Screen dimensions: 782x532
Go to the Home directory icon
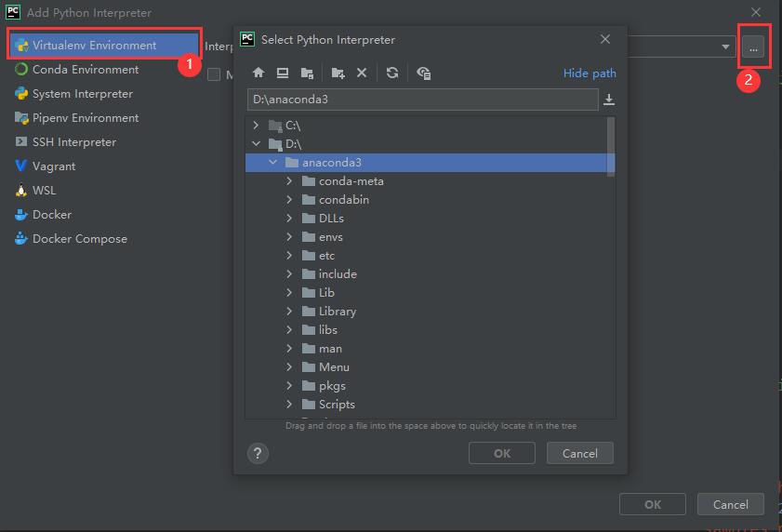tap(258, 73)
